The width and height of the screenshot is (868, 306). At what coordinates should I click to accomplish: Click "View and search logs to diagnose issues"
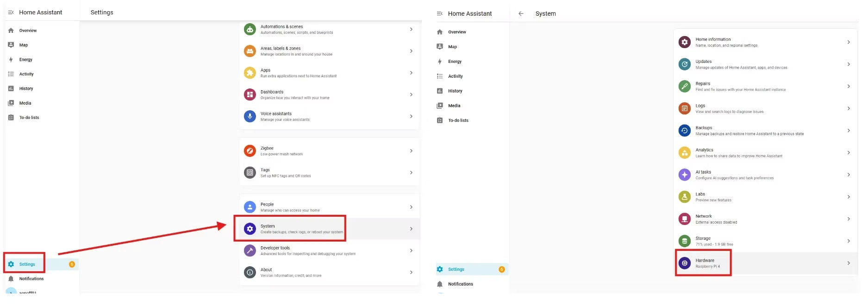click(729, 112)
